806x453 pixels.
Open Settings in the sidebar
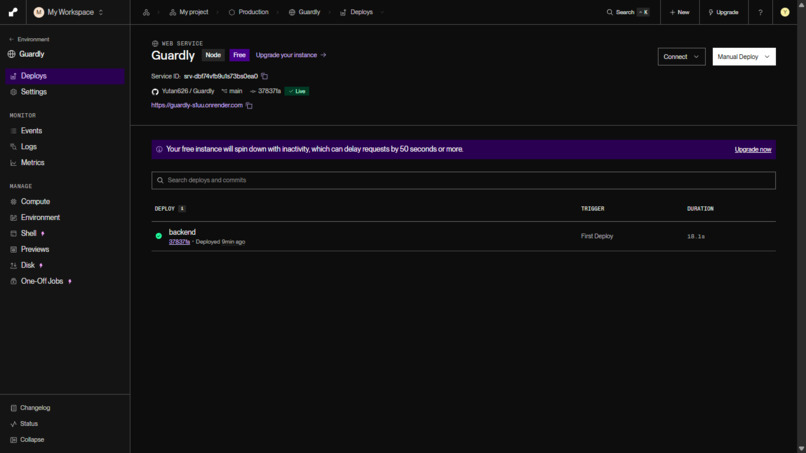point(65,92)
